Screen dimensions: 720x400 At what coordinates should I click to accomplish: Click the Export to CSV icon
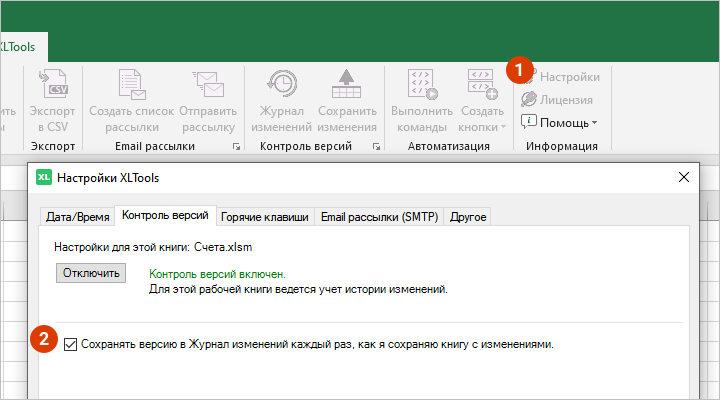click(53, 84)
